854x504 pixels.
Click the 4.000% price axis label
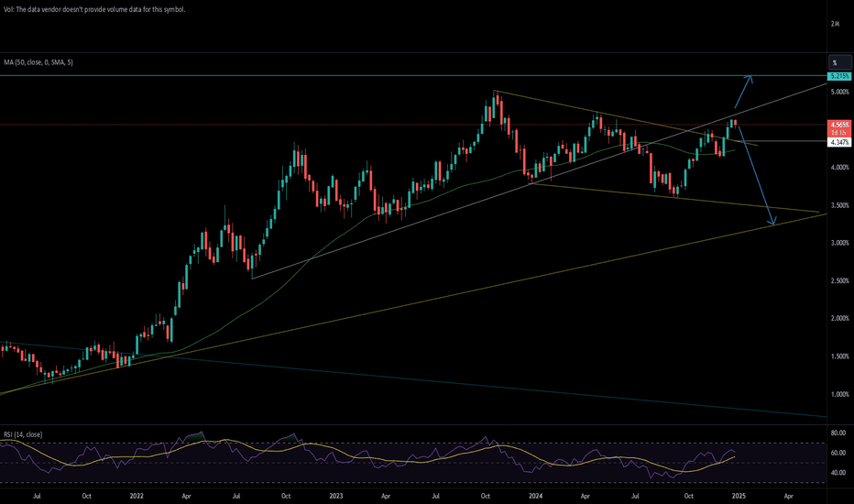coord(839,168)
